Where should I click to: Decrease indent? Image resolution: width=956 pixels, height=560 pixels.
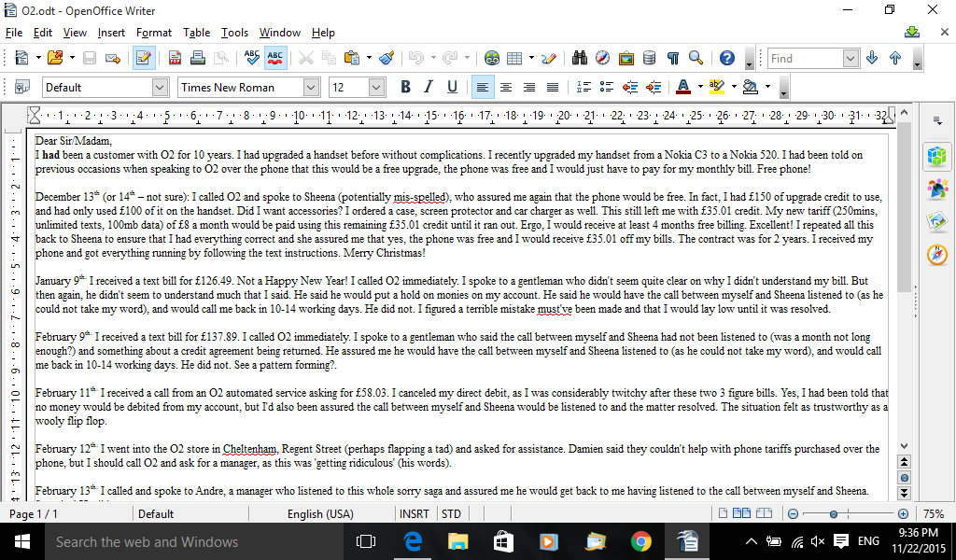coord(630,87)
